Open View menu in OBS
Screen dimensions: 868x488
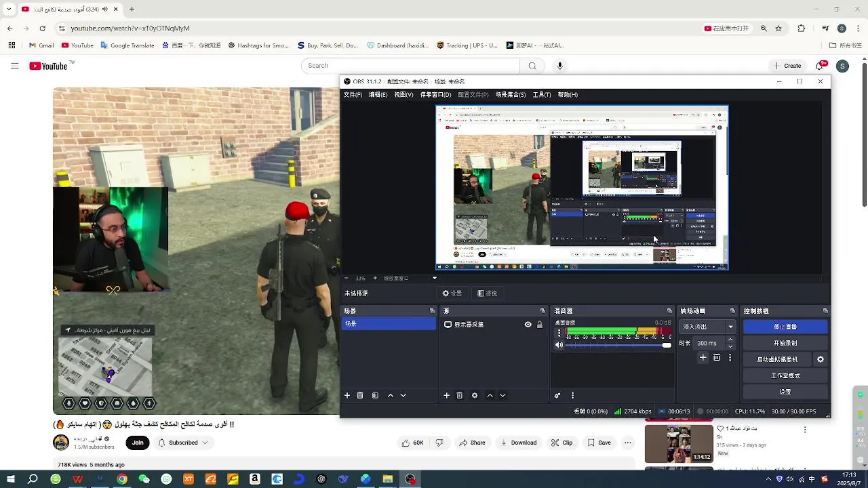[x=403, y=95]
